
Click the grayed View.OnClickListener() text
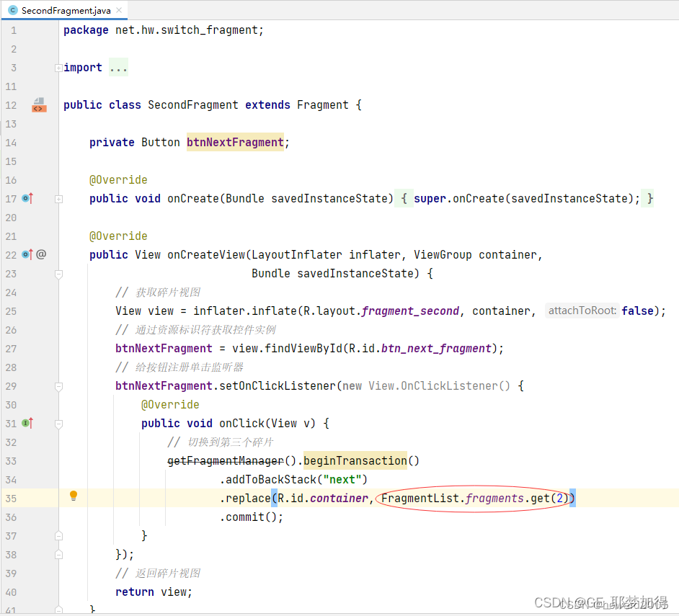(439, 385)
